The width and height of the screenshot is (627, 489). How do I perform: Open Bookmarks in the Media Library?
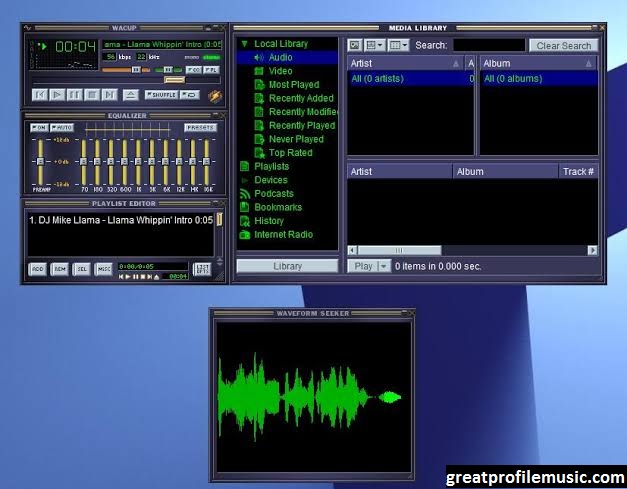(x=278, y=207)
